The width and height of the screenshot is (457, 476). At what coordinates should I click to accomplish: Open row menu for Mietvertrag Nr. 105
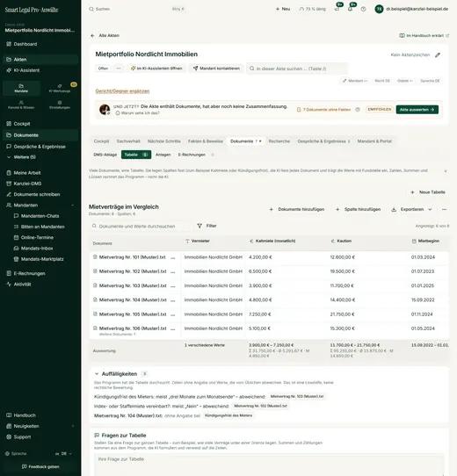click(x=173, y=314)
